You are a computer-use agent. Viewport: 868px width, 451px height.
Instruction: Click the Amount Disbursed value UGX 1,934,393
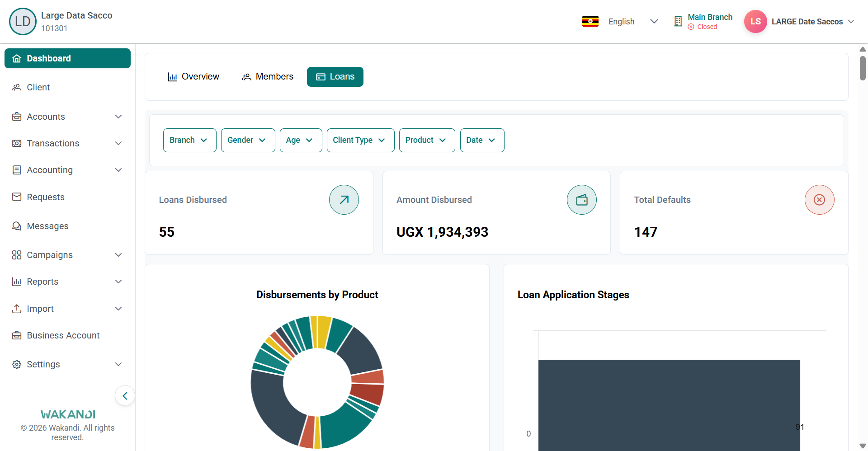click(442, 232)
